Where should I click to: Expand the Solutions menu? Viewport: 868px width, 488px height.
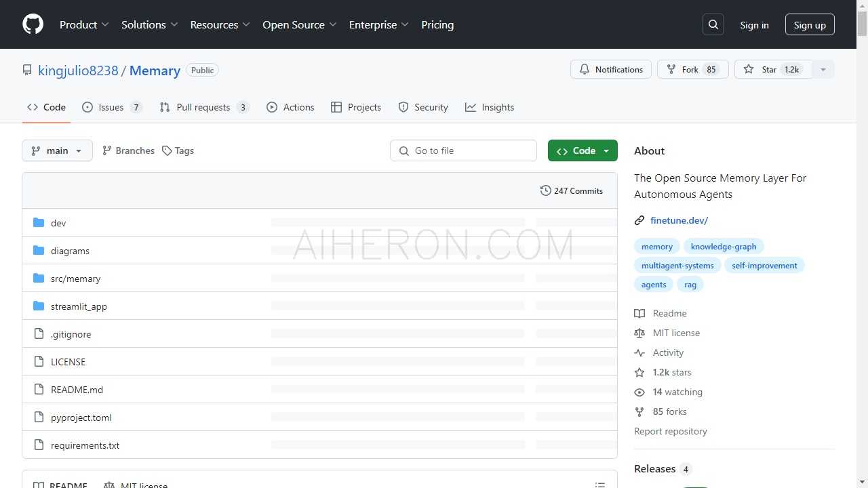click(x=149, y=24)
